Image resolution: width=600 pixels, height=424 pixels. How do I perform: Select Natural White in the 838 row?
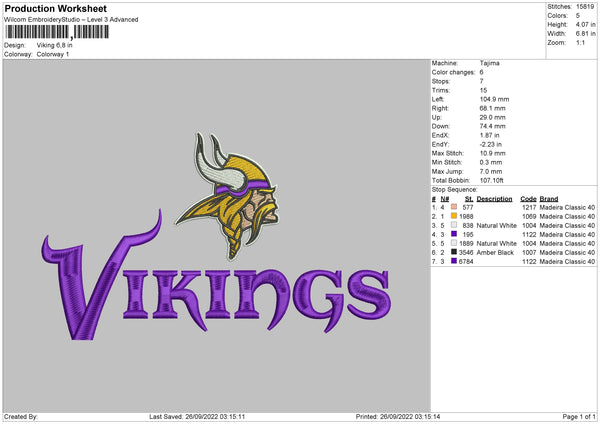point(496,226)
